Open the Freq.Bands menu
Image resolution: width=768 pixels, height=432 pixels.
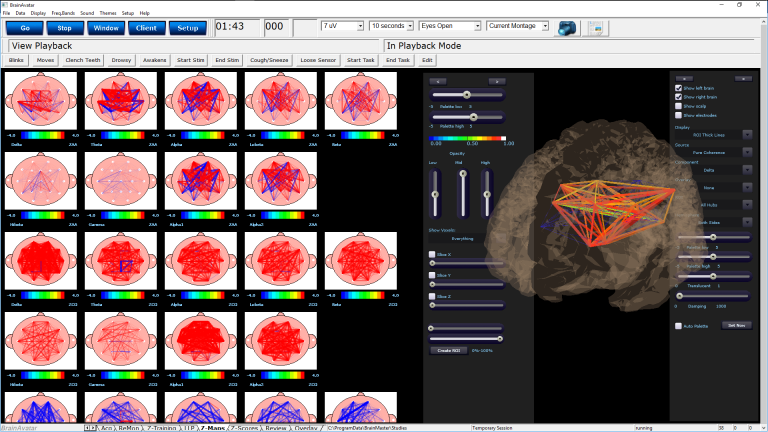pos(62,13)
